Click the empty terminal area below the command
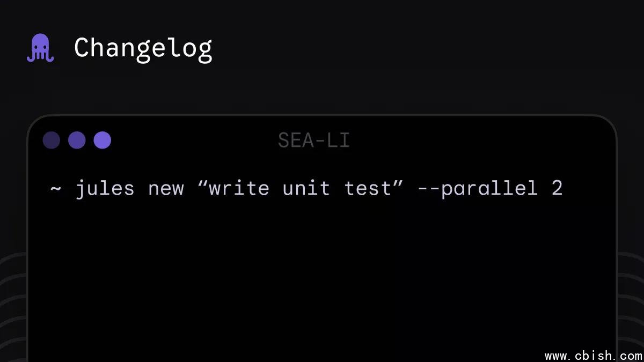Screen dimensions: 644x362 point(322,279)
